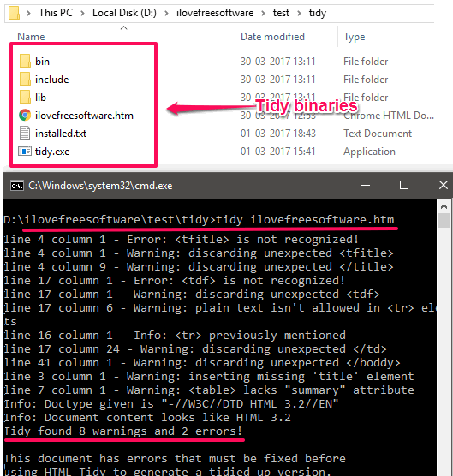
Task: Click the cmd.exe title bar icon
Action: pos(17,185)
